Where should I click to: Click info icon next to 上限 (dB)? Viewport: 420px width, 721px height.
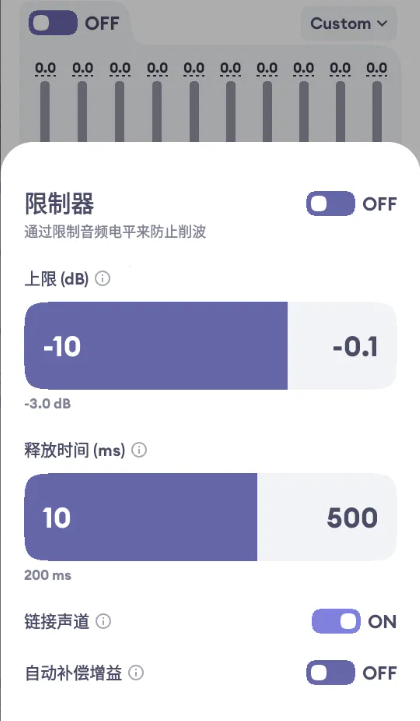(103, 278)
